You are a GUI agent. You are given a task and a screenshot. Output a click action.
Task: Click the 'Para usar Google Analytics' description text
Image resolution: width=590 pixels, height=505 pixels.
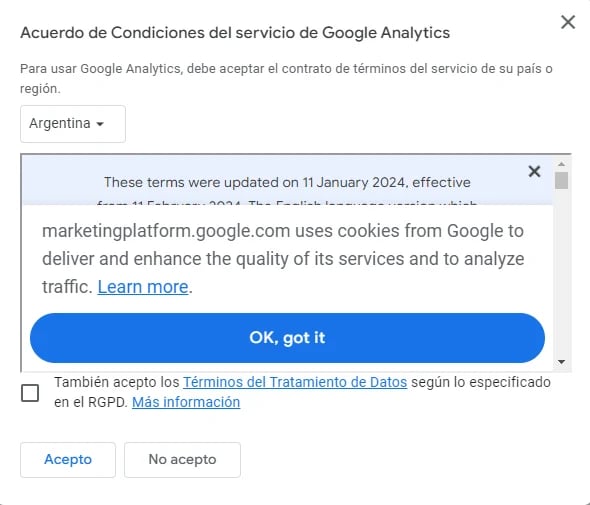tap(286, 79)
